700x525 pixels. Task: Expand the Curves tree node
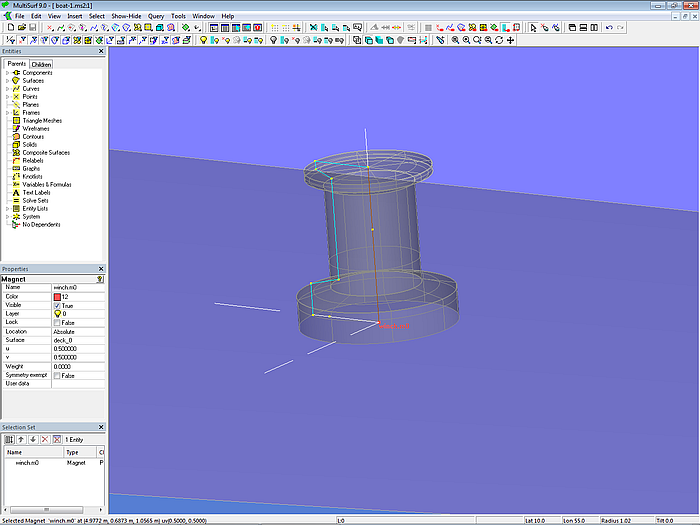click(x=7, y=89)
